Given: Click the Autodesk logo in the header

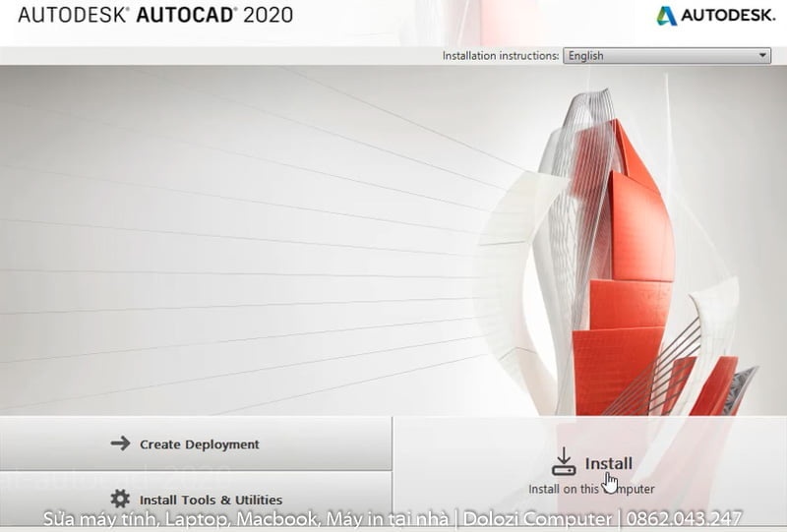Looking at the screenshot, I should click(x=716, y=16).
